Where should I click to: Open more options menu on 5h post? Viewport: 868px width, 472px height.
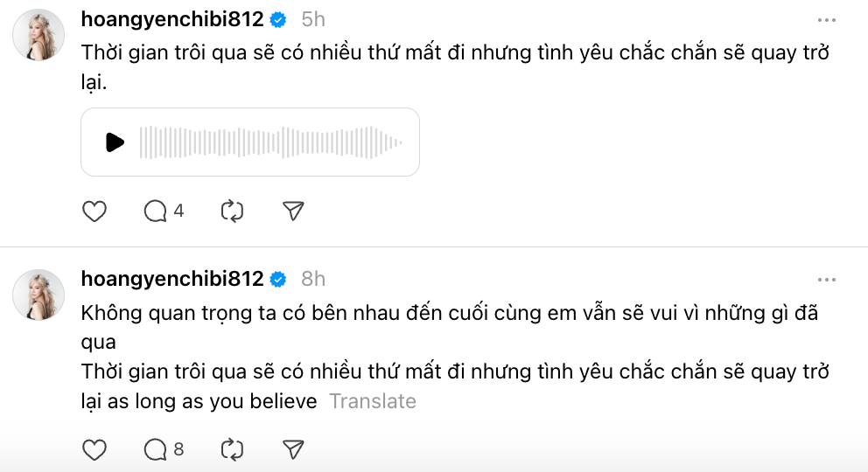[x=826, y=19]
